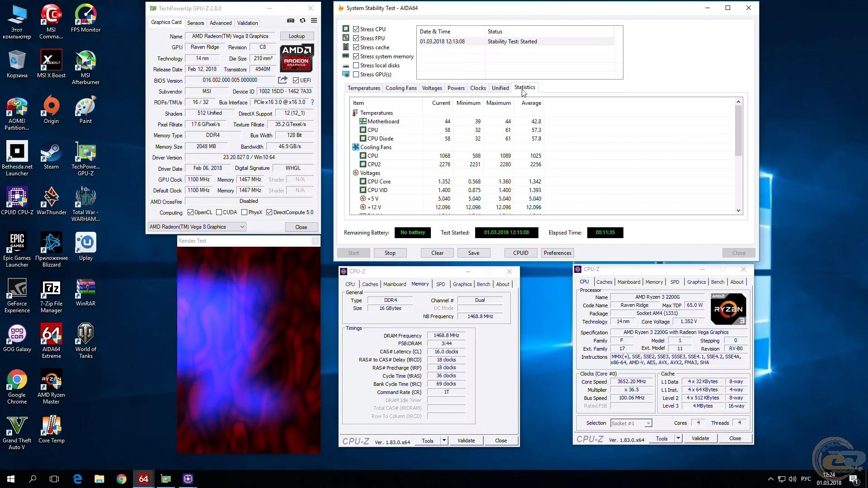Open GeForce Experience desktop icon
This screenshot has height=488, width=868.
pos(17,296)
